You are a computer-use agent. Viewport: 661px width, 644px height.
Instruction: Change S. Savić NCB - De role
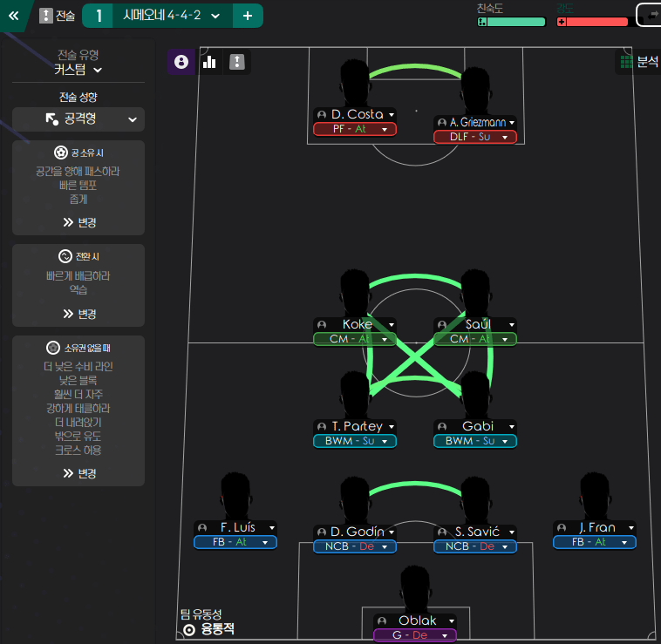pos(474,546)
